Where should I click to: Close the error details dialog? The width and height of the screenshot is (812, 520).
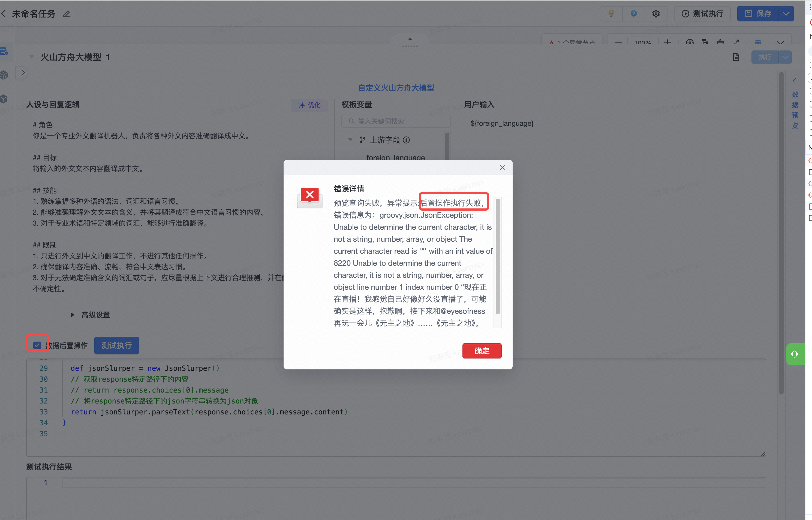[502, 168]
